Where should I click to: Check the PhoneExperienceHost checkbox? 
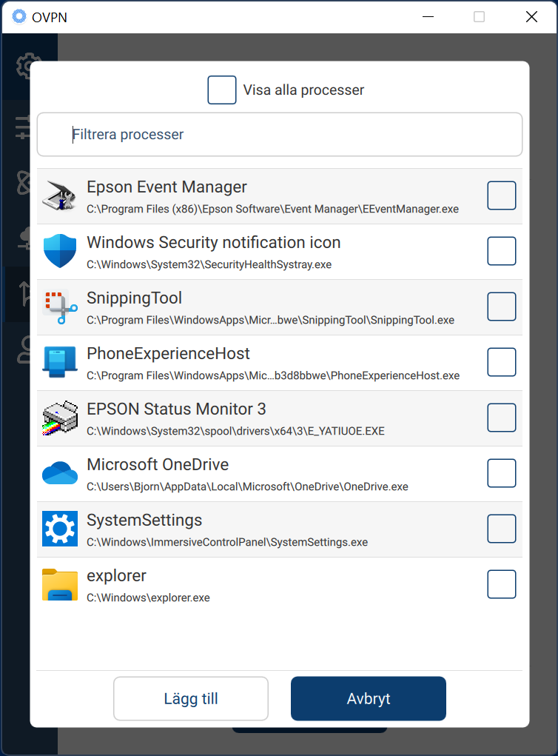pyautogui.click(x=501, y=362)
